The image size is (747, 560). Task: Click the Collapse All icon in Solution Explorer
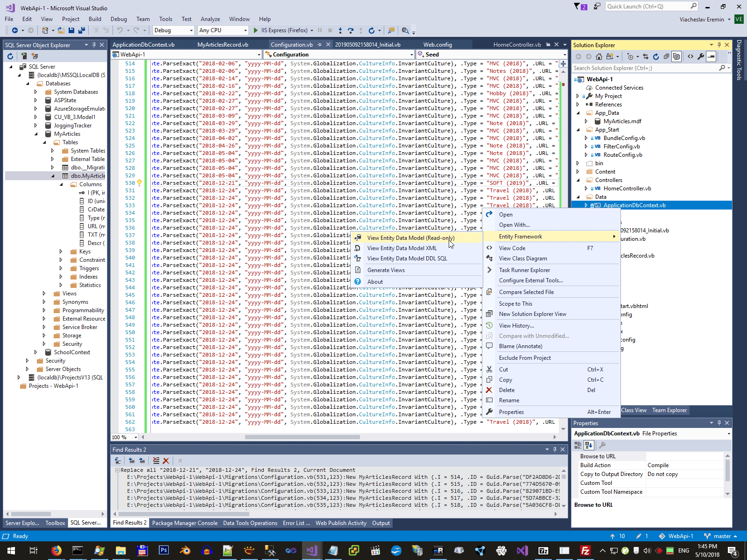click(666, 56)
